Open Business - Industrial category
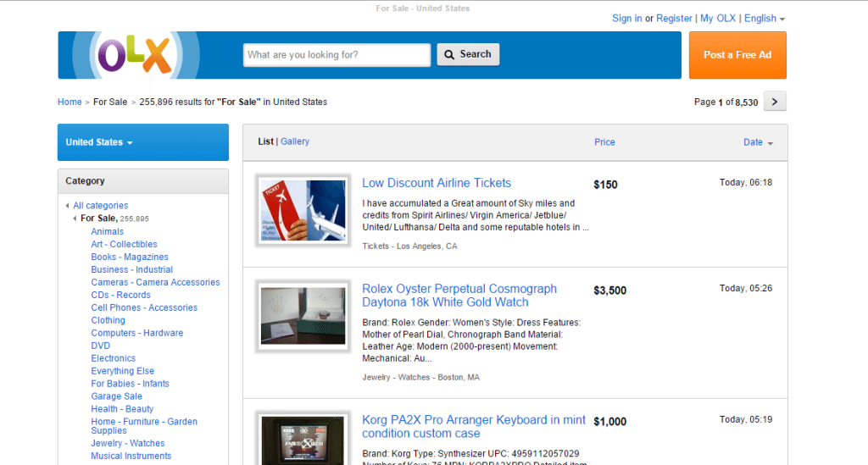Image resolution: width=868 pixels, height=465 pixels. [x=131, y=270]
